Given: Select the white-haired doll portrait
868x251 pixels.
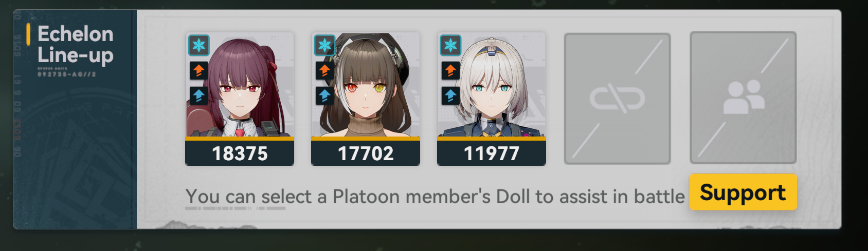Looking at the screenshot, I should 492,85.
